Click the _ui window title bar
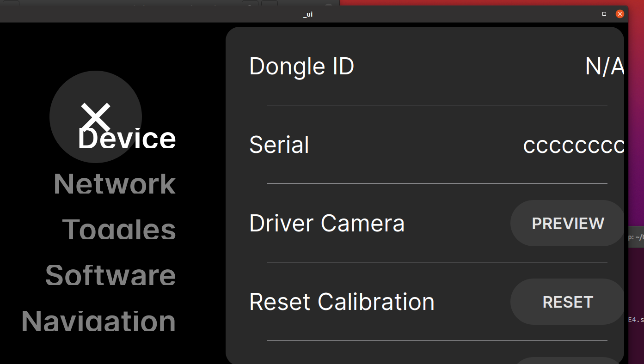 [x=307, y=14]
